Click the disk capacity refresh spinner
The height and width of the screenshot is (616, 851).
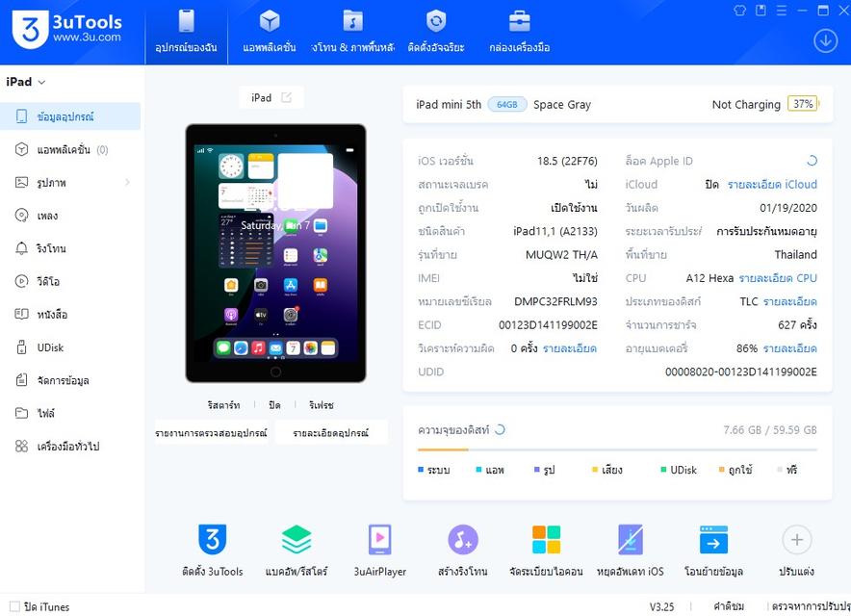coord(500,430)
